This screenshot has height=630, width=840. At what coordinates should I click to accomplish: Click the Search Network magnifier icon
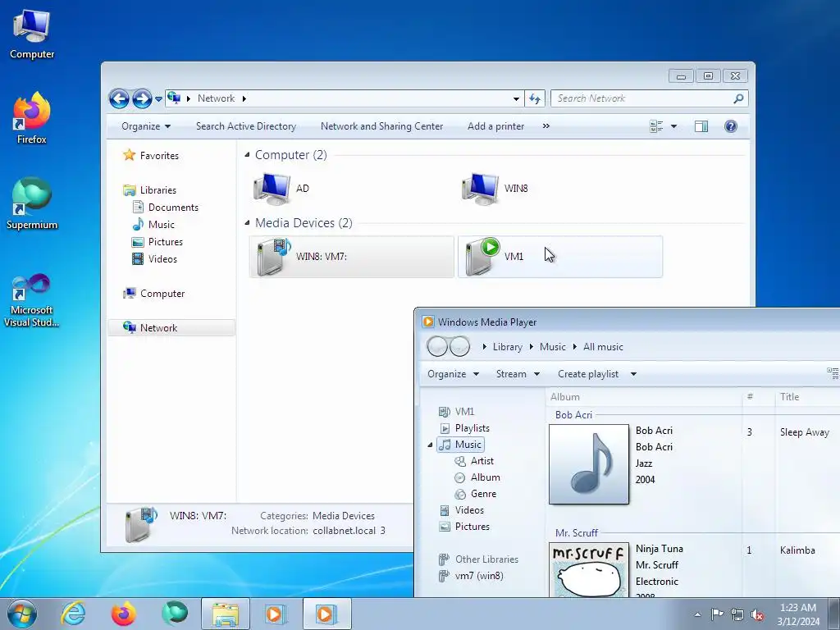tap(738, 98)
